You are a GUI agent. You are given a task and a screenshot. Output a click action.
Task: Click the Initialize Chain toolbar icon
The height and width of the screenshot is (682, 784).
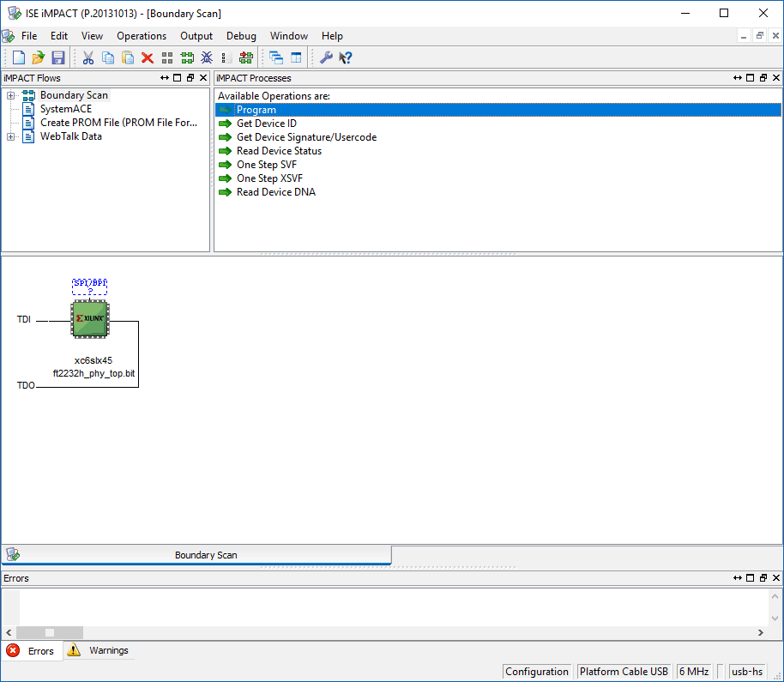[187, 57]
